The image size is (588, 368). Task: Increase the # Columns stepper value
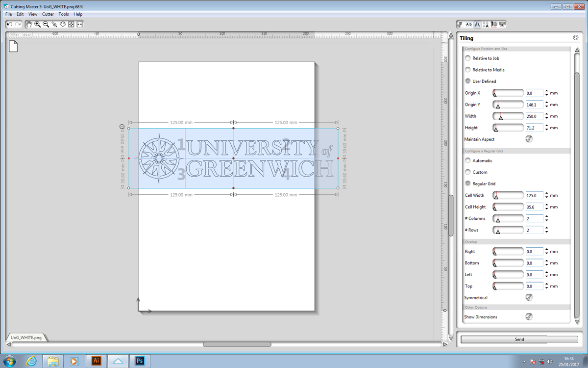tap(547, 216)
